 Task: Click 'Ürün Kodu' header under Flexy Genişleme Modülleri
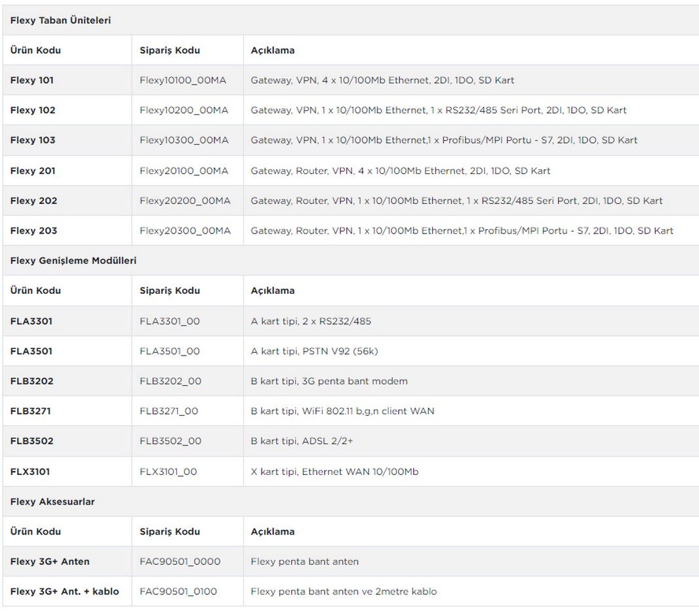pyautogui.click(x=35, y=291)
